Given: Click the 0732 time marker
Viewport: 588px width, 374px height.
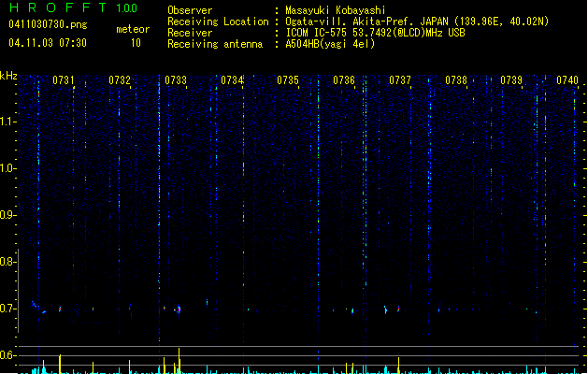Looking at the screenshot, I should 120,80.
